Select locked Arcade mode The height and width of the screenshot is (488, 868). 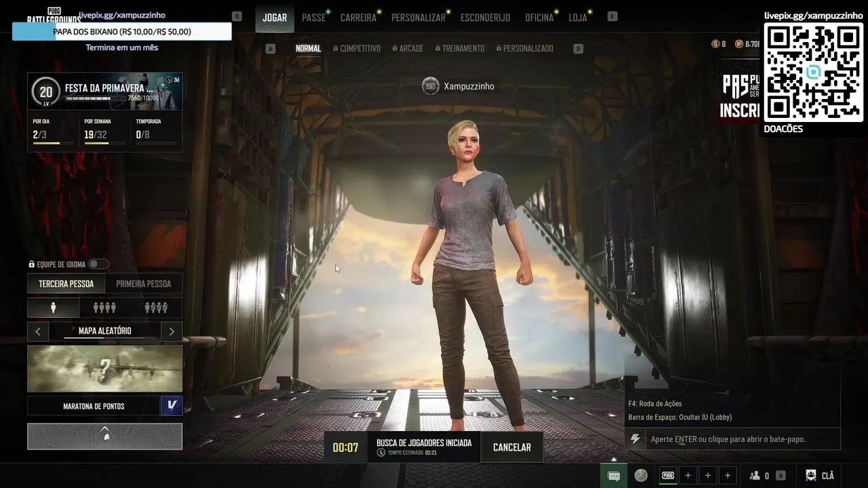pos(408,49)
